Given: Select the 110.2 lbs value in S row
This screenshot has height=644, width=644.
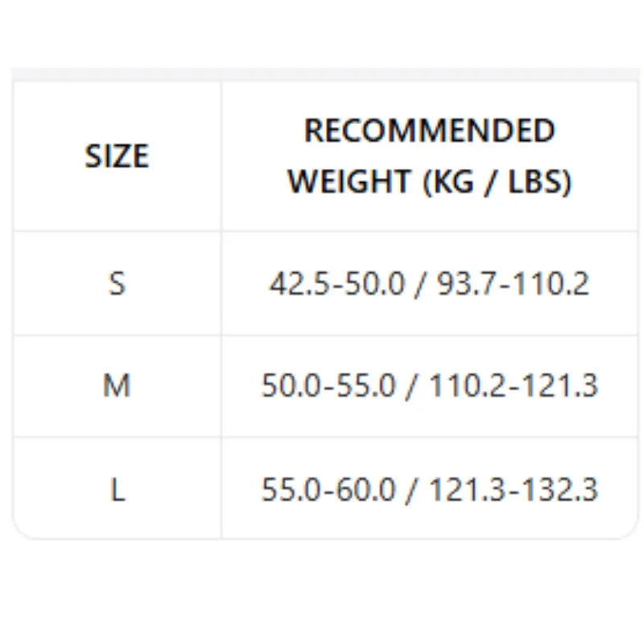Looking at the screenshot, I should pyautogui.click(x=551, y=283).
